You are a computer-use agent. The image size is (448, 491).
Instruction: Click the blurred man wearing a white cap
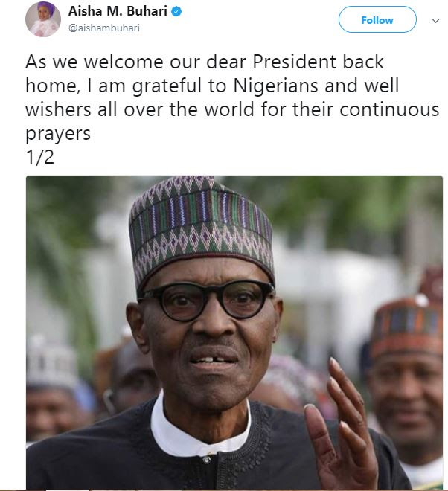click(55, 391)
